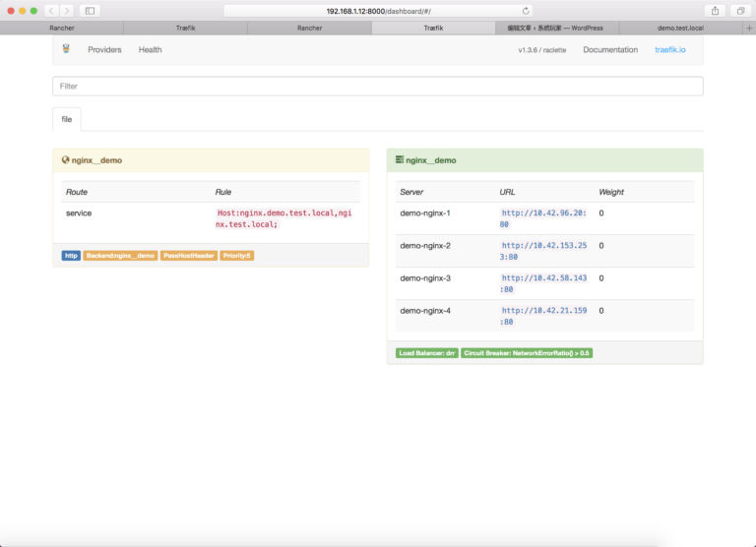Open the traefik.io link
The height and width of the screenshot is (547, 756).
point(670,49)
